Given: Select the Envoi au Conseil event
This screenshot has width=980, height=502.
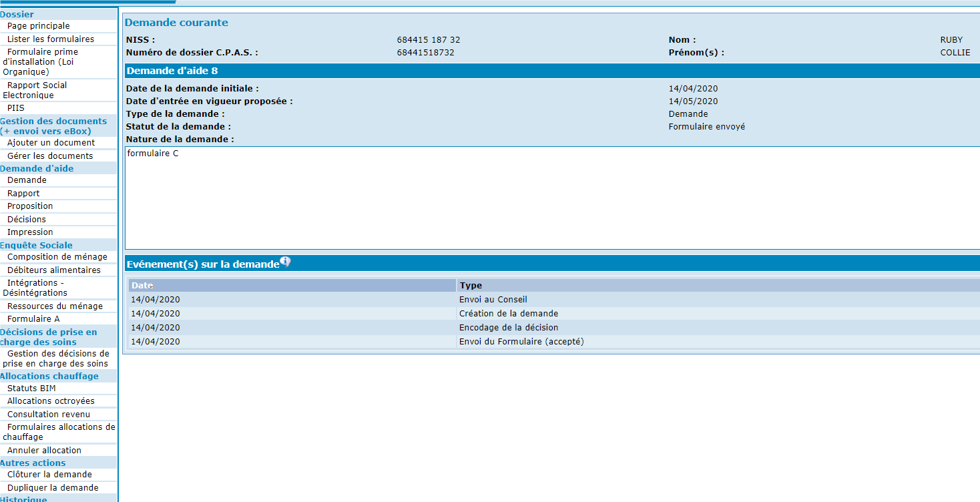Looking at the screenshot, I should pyautogui.click(x=493, y=300).
